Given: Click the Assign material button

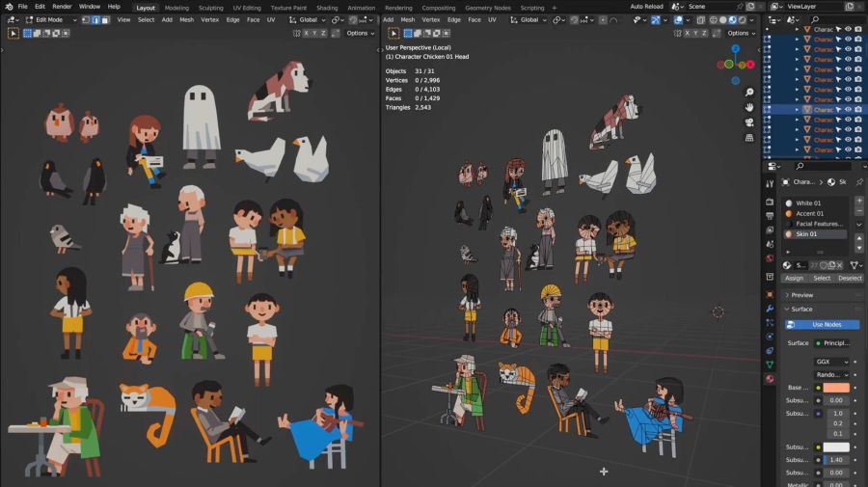Looking at the screenshot, I should (x=794, y=278).
